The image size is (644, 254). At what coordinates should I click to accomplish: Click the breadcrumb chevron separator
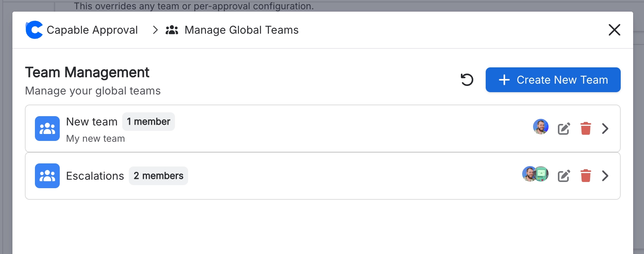[x=155, y=30]
